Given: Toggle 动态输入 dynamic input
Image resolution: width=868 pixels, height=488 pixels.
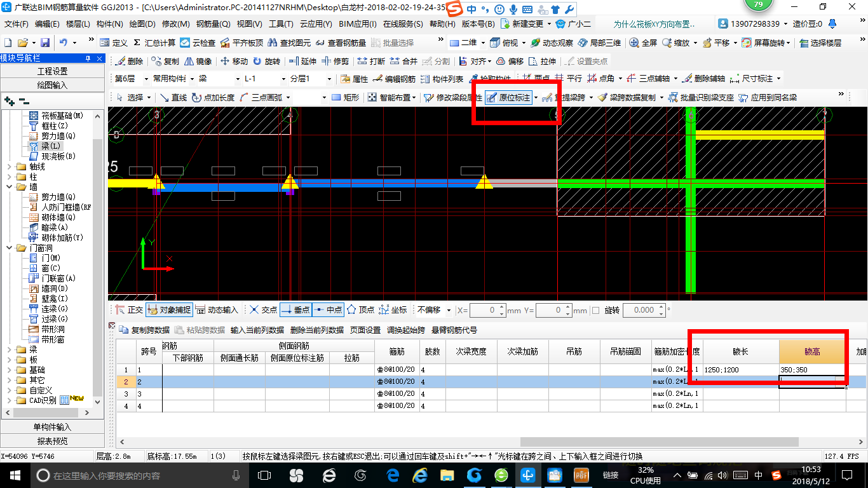Looking at the screenshot, I should pyautogui.click(x=217, y=310).
